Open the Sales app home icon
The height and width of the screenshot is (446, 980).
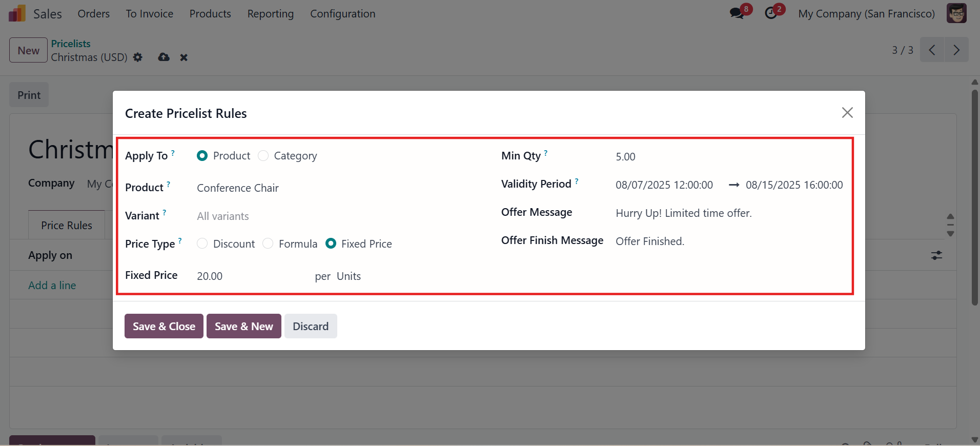pos(17,13)
